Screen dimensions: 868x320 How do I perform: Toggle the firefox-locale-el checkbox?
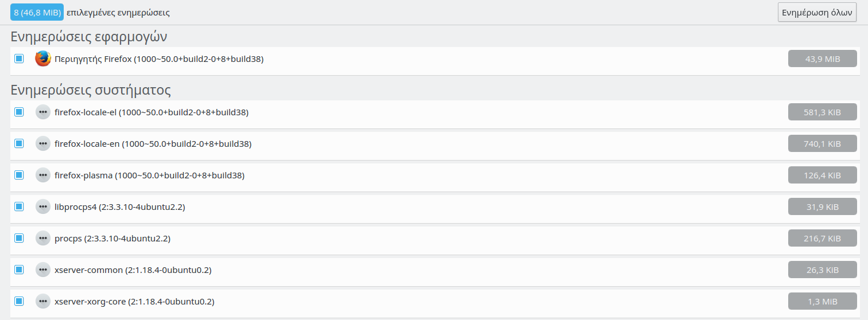(x=19, y=112)
